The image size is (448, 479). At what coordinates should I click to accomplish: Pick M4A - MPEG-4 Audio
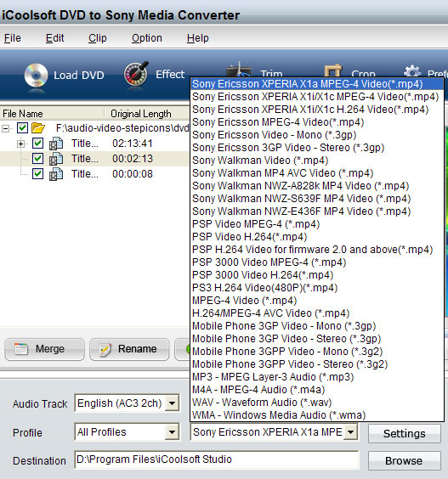coord(317,390)
